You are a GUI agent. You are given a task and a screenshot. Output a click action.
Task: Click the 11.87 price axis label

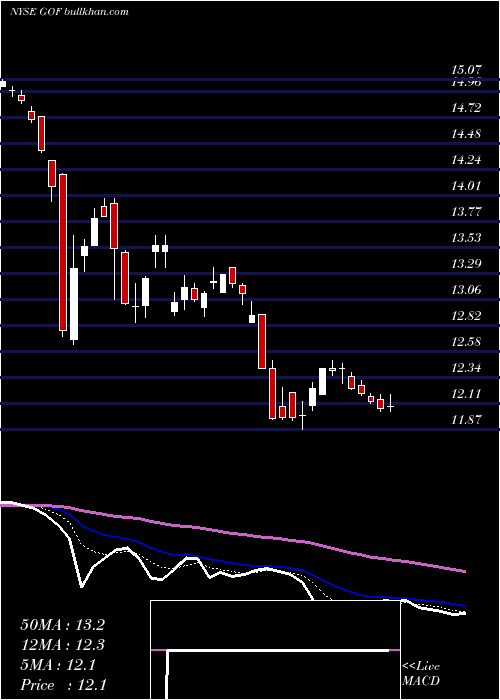467,420
